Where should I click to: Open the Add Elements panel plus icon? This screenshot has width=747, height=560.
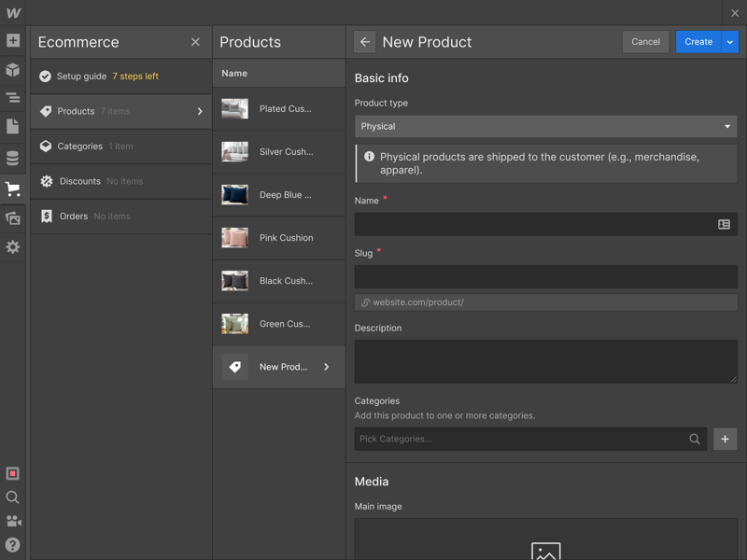coord(13,41)
